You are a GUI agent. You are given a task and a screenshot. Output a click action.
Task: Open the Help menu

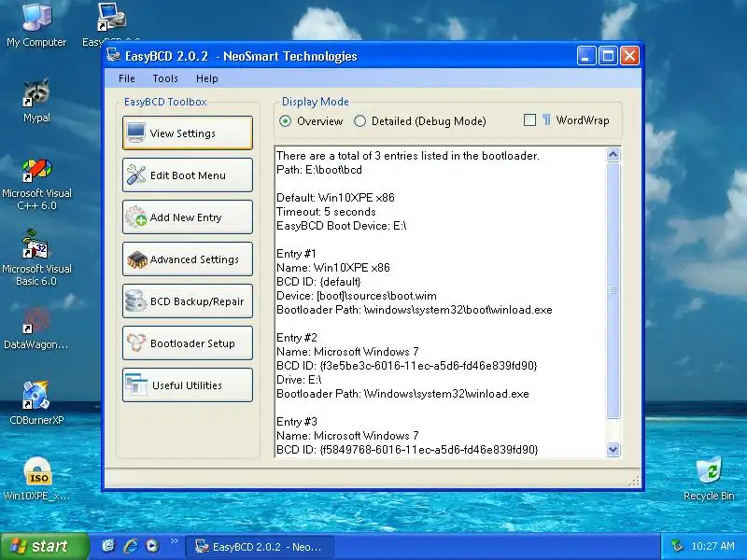pyautogui.click(x=206, y=78)
